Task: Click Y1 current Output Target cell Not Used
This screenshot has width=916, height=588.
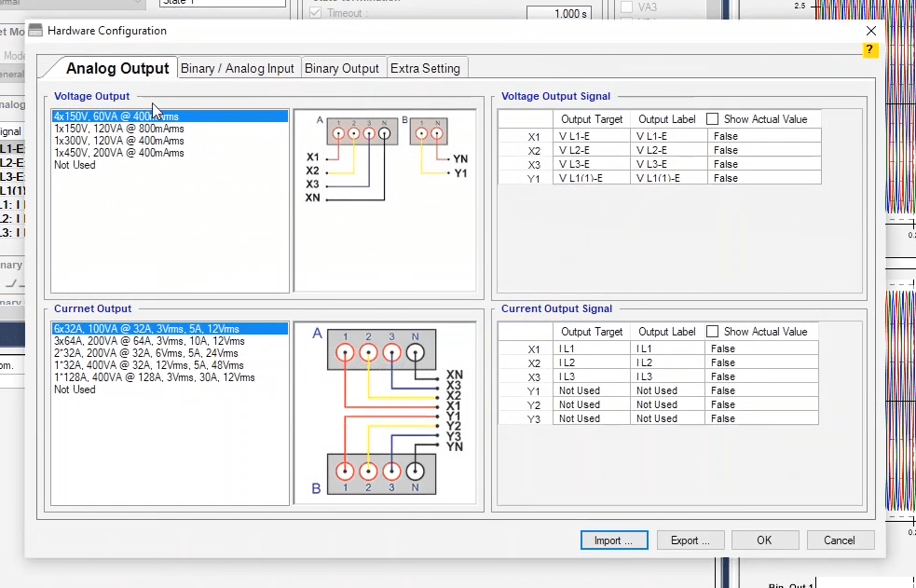Action: 591,390
